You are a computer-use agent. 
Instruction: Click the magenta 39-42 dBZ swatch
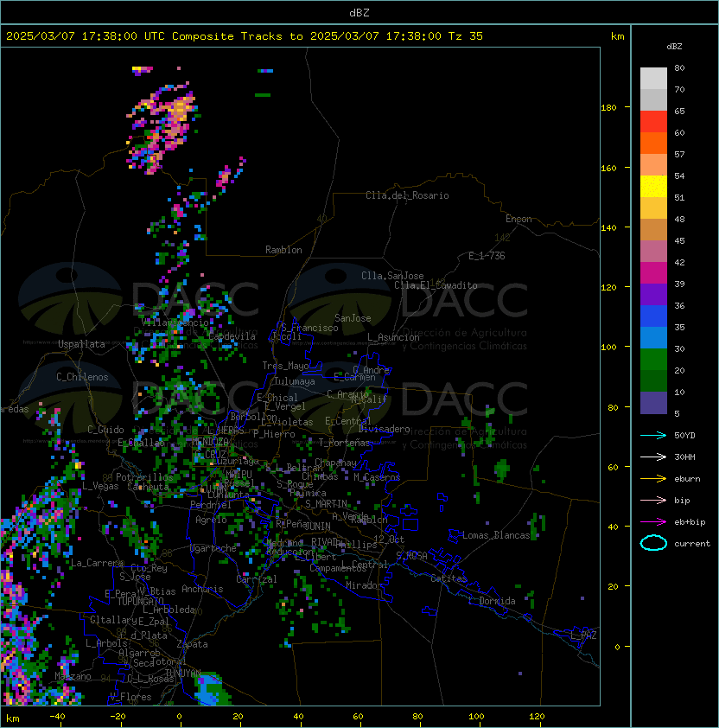pyautogui.click(x=653, y=273)
